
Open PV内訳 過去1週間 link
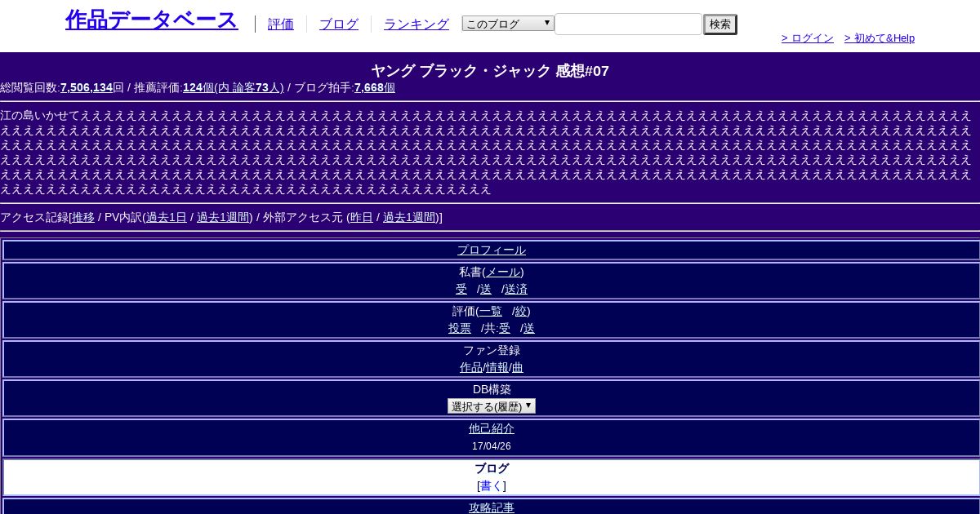pos(223,217)
